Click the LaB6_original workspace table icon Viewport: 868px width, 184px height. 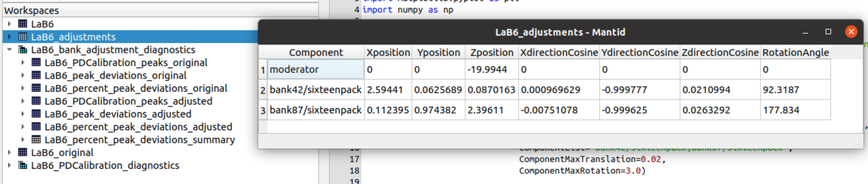coord(23,152)
